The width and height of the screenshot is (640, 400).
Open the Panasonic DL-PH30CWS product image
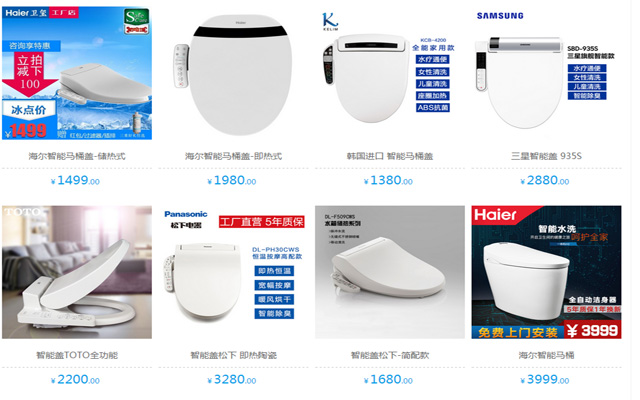click(x=233, y=272)
